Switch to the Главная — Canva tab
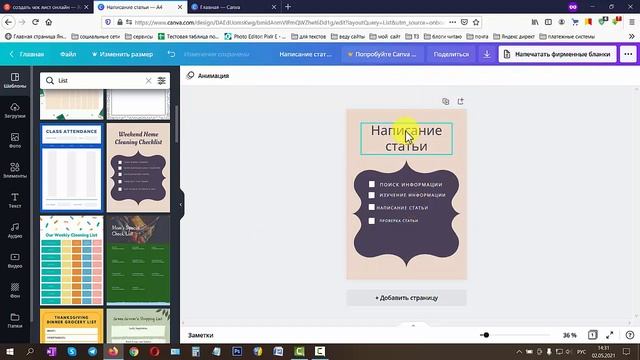 [233, 7]
